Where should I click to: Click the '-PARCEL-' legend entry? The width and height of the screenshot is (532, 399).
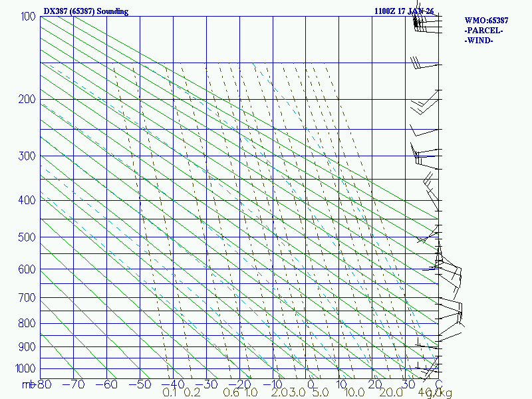click(483, 31)
